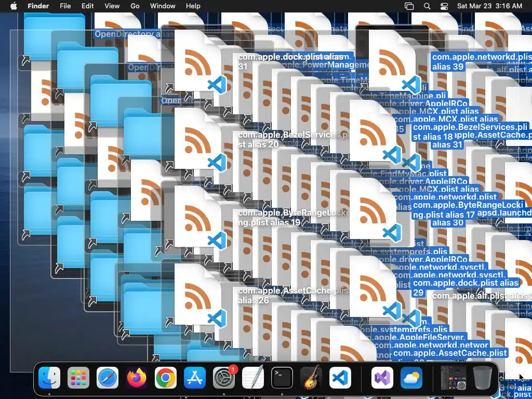The image size is (532, 399).
Task: Open GarageBand in the Dock
Action: point(311,378)
